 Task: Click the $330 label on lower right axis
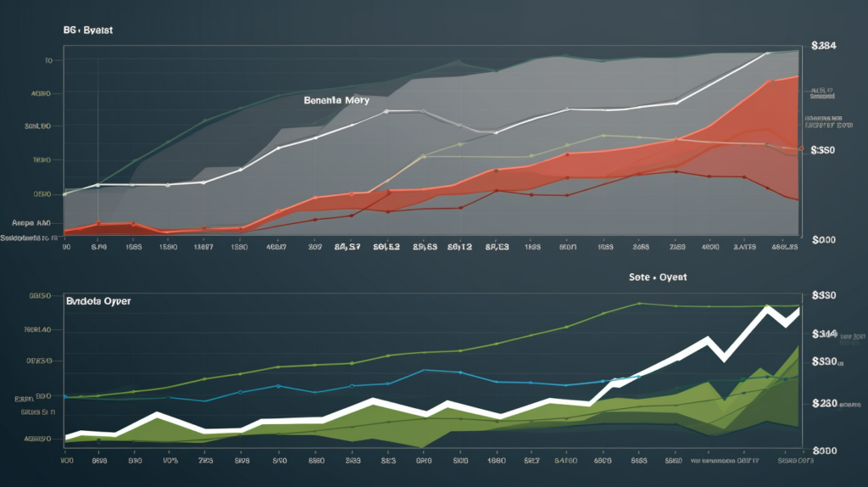[824, 295]
